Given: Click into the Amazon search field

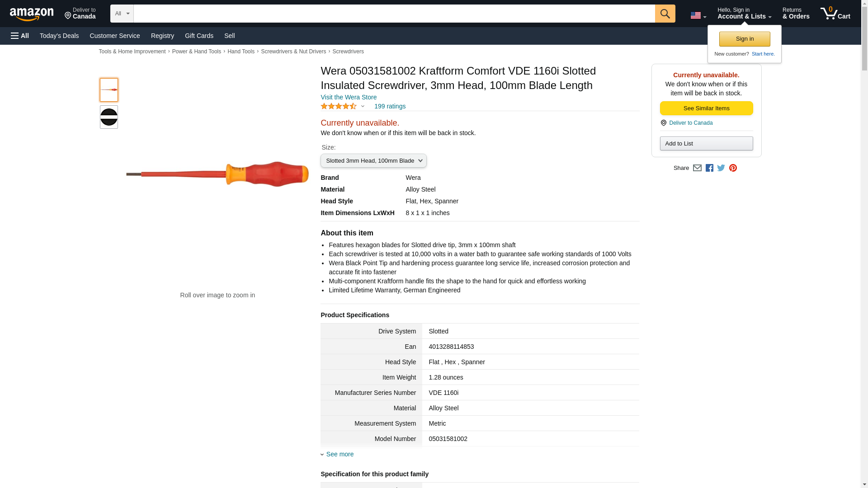Looking at the screenshot, I should pos(394,14).
